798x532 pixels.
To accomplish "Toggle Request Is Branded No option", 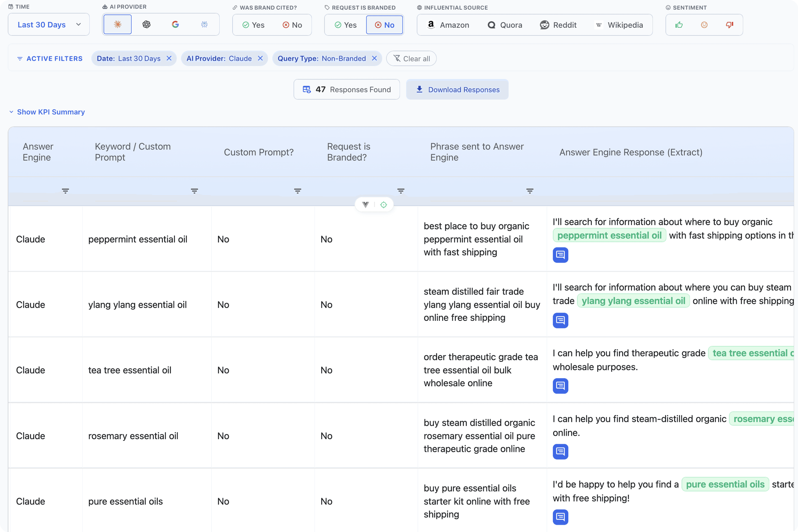I will (384, 25).
